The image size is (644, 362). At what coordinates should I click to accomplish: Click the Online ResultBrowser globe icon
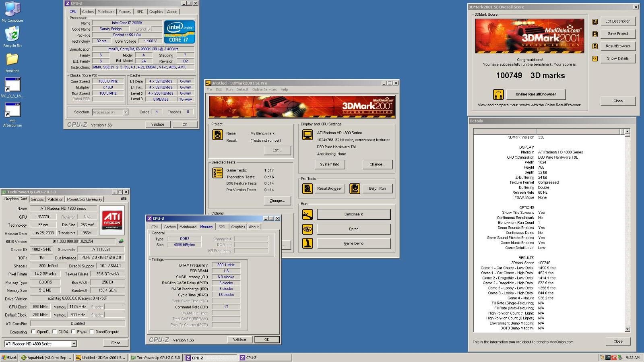point(498,94)
